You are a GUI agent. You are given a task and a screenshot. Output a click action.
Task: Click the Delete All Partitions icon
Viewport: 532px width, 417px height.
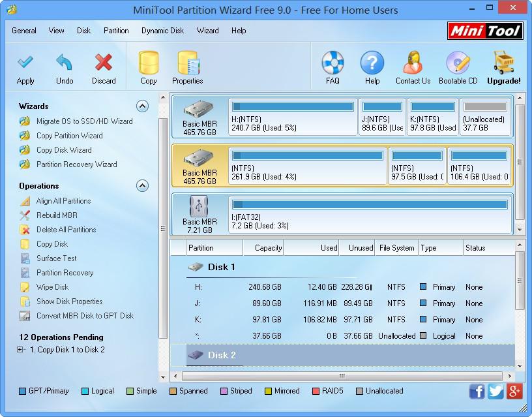coord(25,230)
